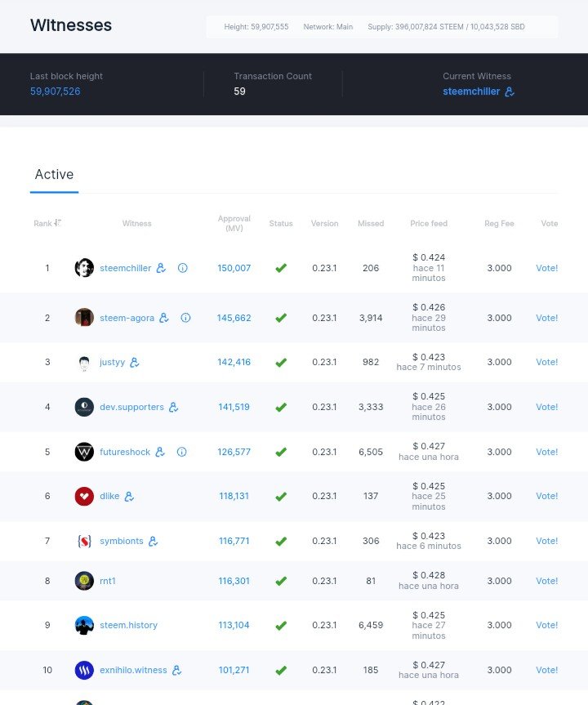This screenshot has width=588, height=705.
Task: Vote for steemchiller
Action: pos(546,268)
